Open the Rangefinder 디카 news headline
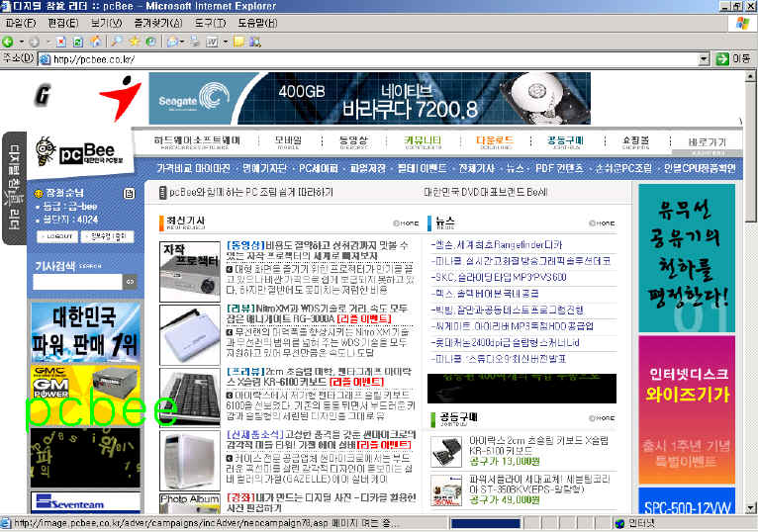Viewport: 758px width, 532px height. (x=497, y=245)
